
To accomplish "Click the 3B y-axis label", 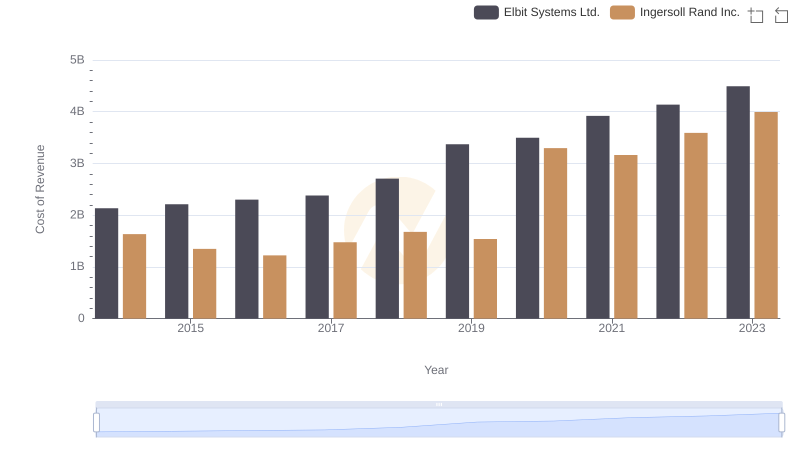I will tap(77, 163).
